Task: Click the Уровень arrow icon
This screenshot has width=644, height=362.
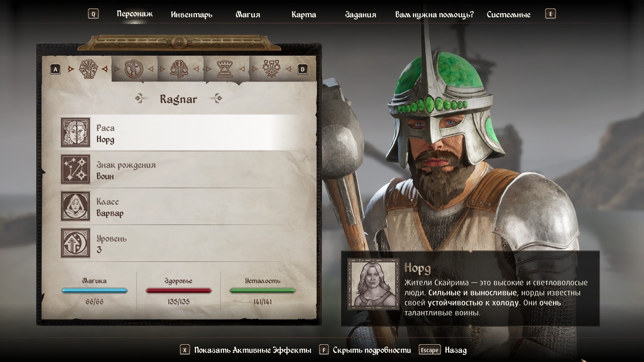Action: 75,243
